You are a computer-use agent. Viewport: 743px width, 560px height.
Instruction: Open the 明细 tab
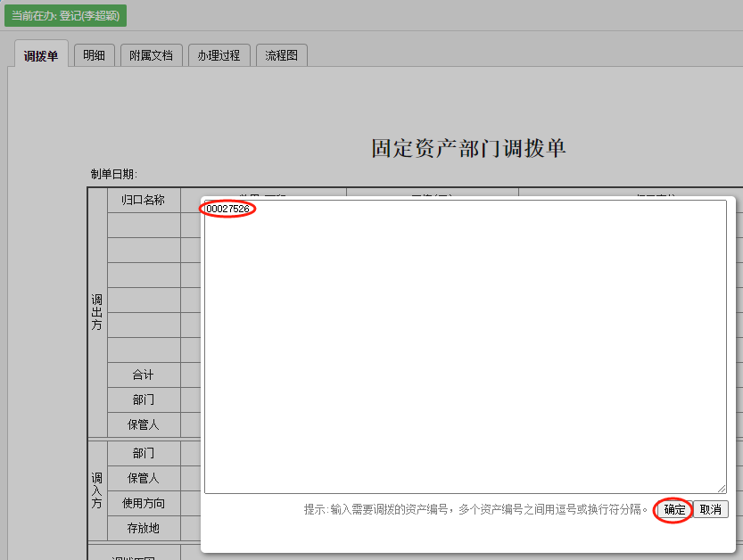[94, 55]
